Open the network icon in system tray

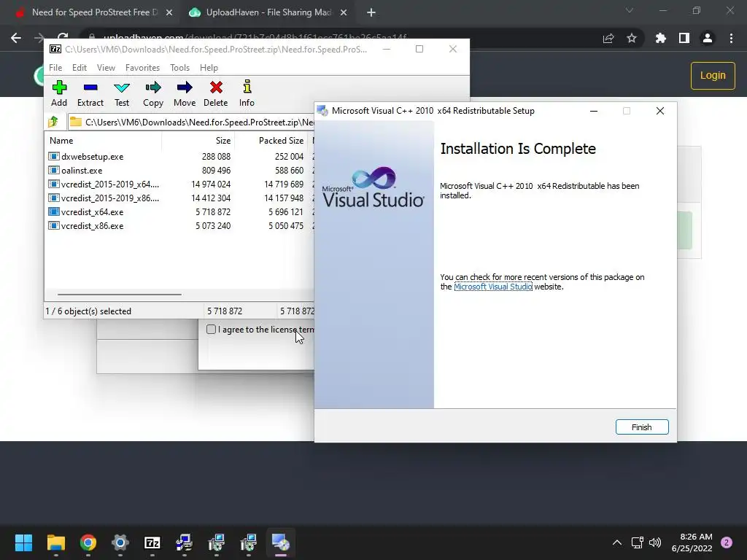(x=638, y=542)
